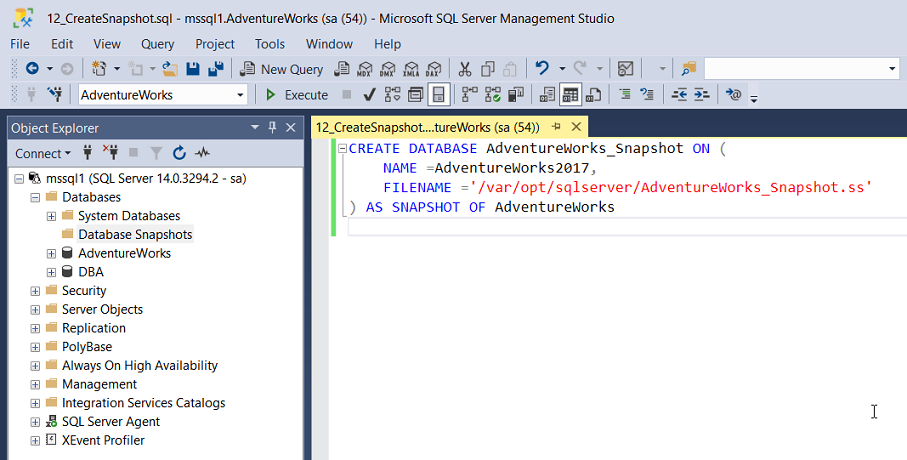Collapse the Databases folder
The width and height of the screenshot is (907, 460).
[x=35, y=197]
